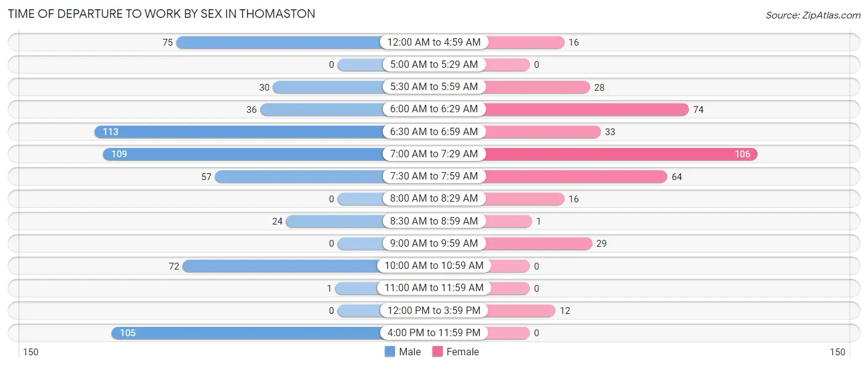Toggle the Female series legend label

click(462, 352)
